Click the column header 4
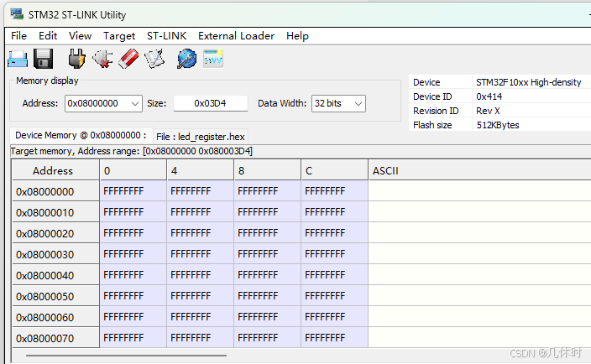The width and height of the screenshot is (591, 364). pos(200,170)
